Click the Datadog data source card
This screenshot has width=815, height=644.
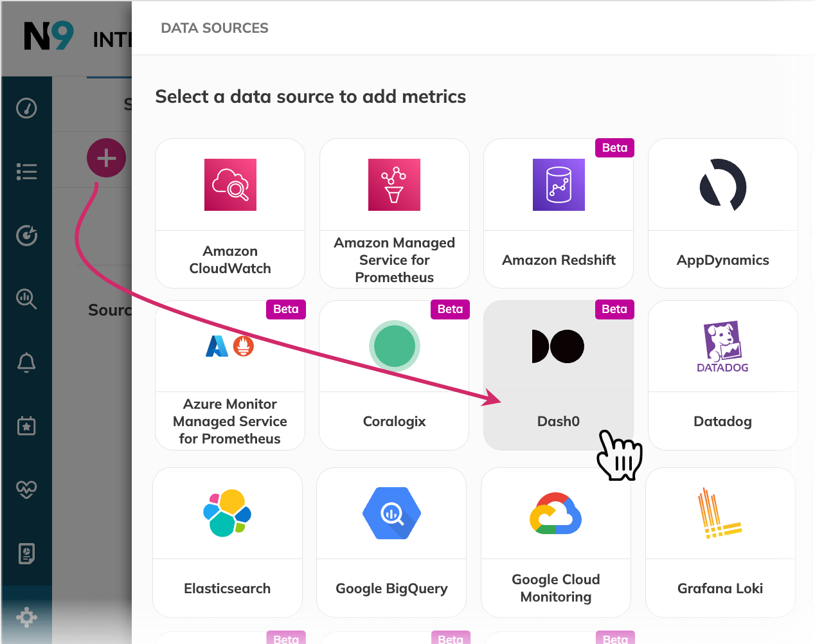[x=722, y=375]
